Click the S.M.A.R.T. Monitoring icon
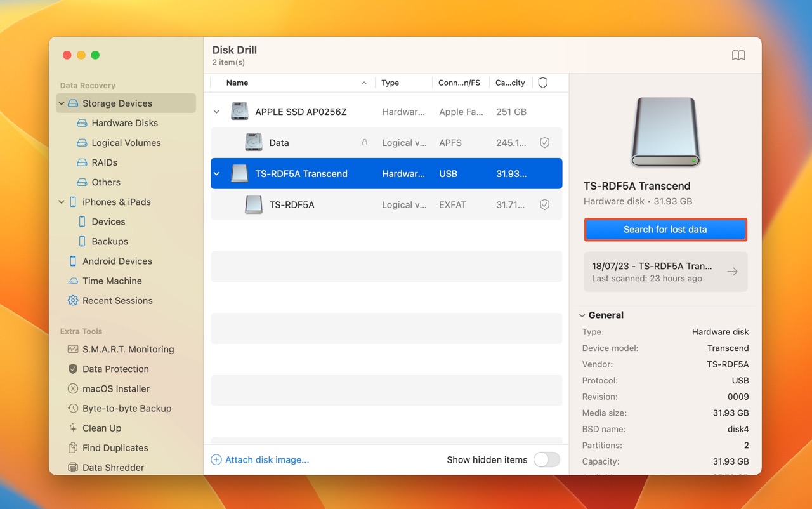The width and height of the screenshot is (812, 509). [x=73, y=349]
